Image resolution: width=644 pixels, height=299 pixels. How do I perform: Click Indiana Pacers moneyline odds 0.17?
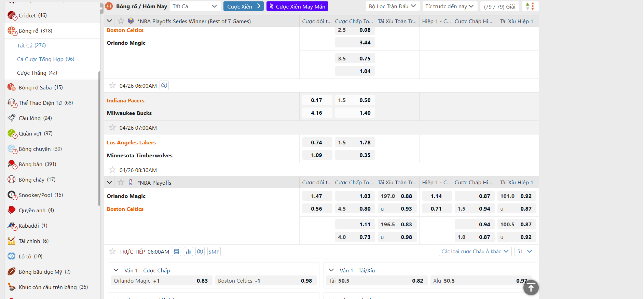coord(317,100)
